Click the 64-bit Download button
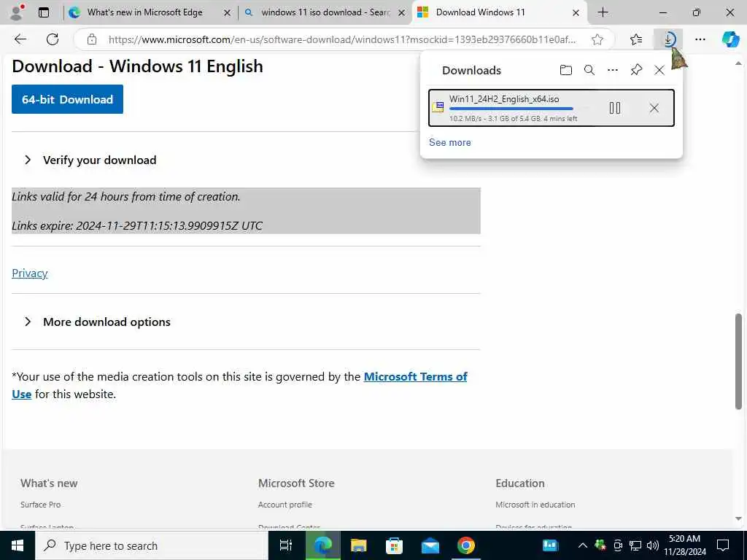This screenshot has width=747, height=560. [67, 99]
